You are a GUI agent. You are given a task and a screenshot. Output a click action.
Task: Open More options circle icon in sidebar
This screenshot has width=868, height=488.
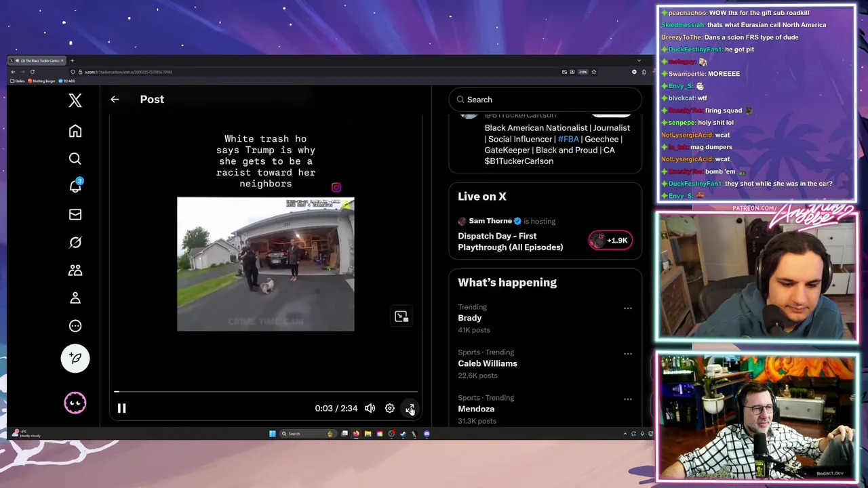75,326
